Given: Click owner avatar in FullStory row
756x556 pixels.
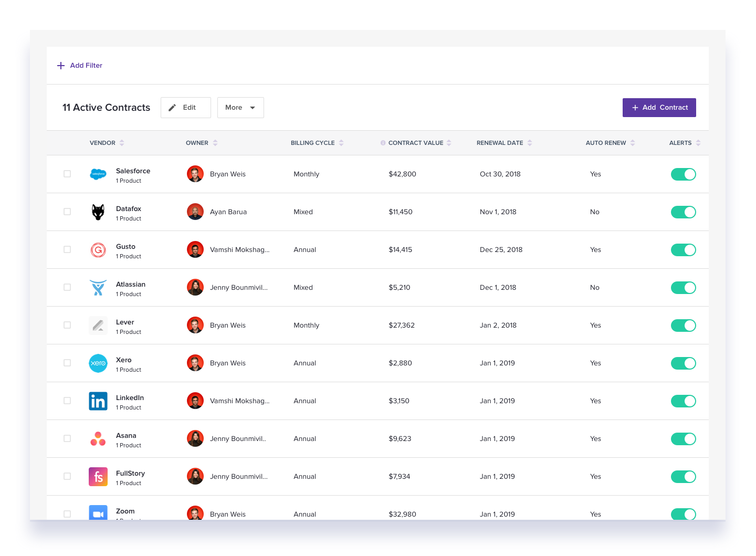Looking at the screenshot, I should pyautogui.click(x=195, y=477).
